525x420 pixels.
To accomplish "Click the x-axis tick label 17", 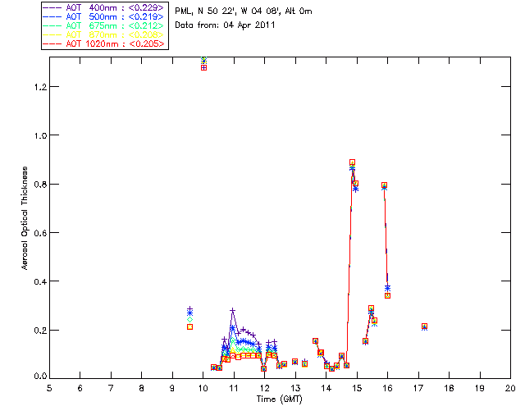I will [418, 388].
